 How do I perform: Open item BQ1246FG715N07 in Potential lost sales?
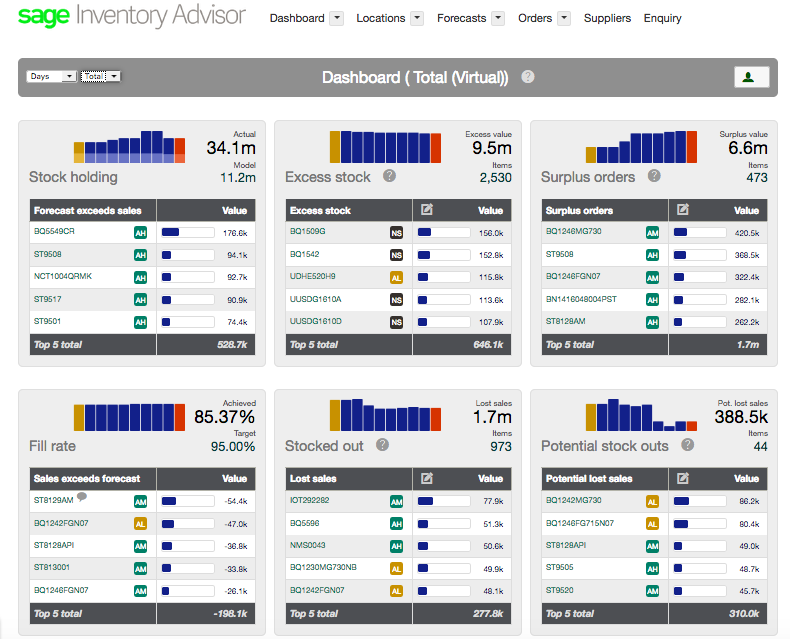pos(579,523)
